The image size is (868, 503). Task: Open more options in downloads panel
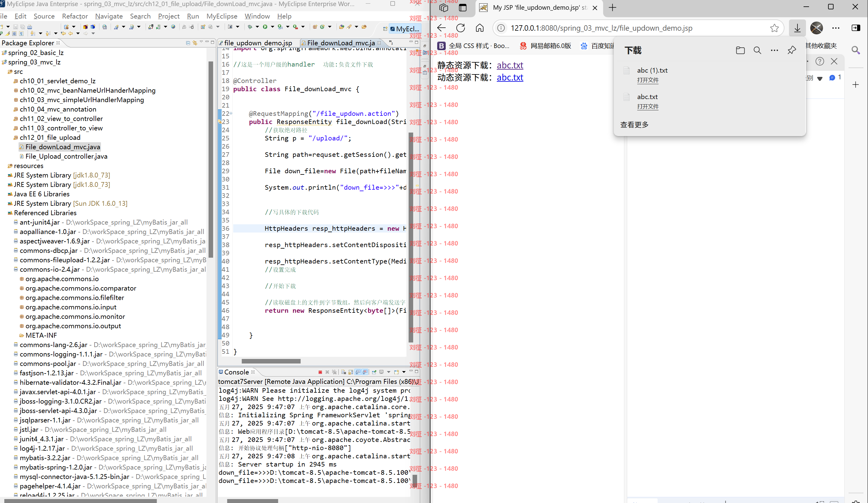tap(774, 50)
